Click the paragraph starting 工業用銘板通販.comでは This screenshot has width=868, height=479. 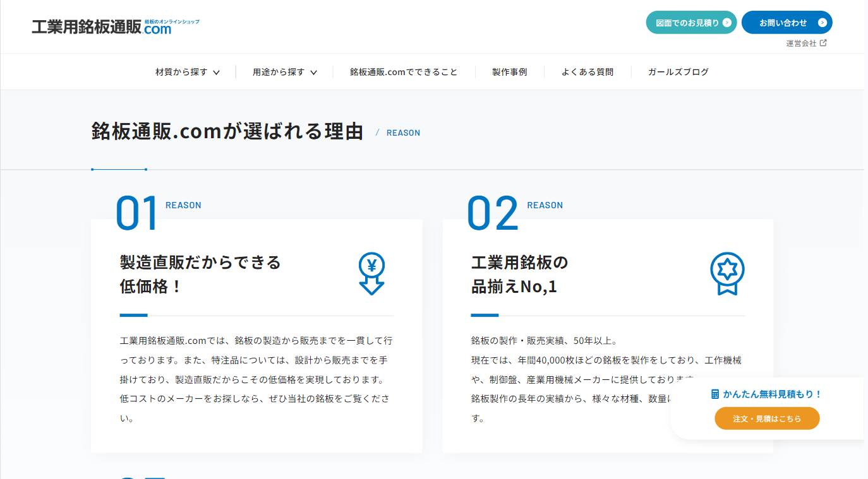pos(256,379)
